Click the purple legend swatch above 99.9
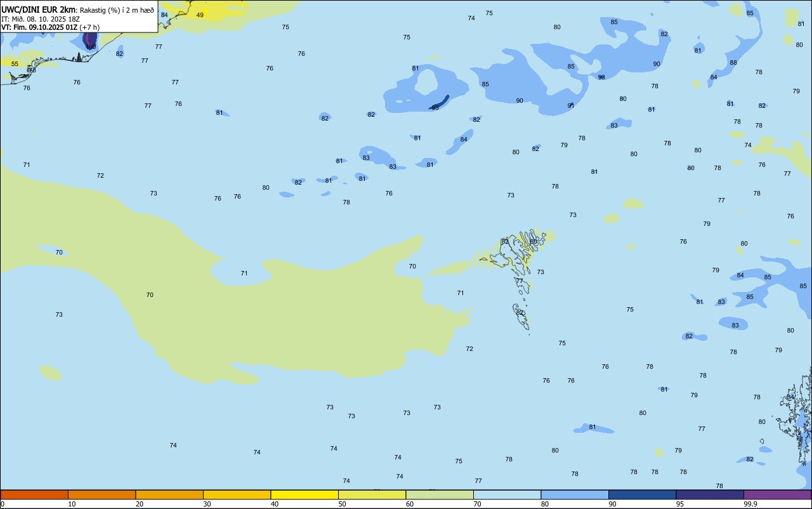 coord(777,494)
